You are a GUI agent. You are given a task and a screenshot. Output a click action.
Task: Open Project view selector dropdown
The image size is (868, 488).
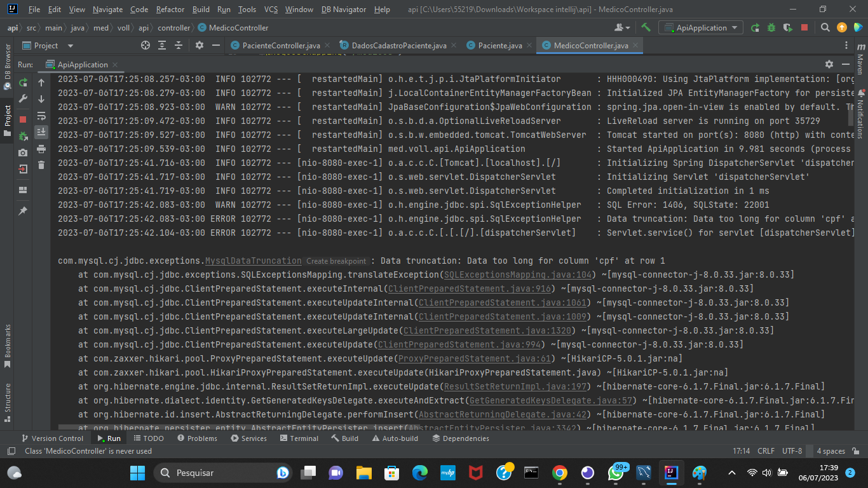click(x=48, y=45)
